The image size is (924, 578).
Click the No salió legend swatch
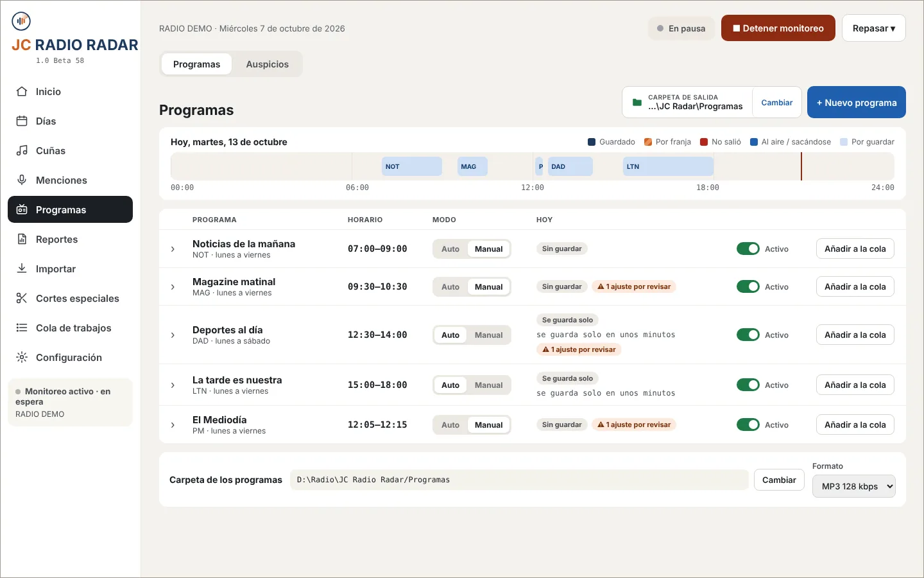point(704,142)
